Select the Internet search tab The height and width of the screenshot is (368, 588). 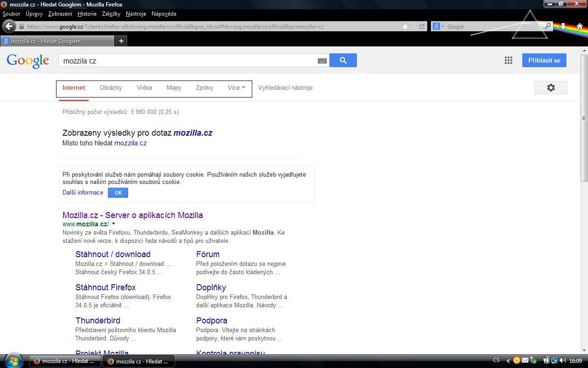point(73,87)
